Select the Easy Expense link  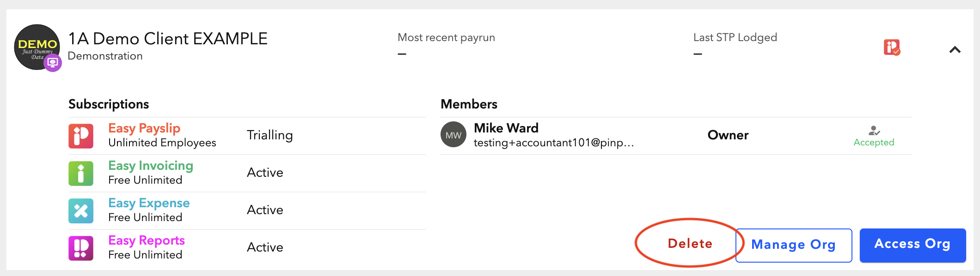149,203
